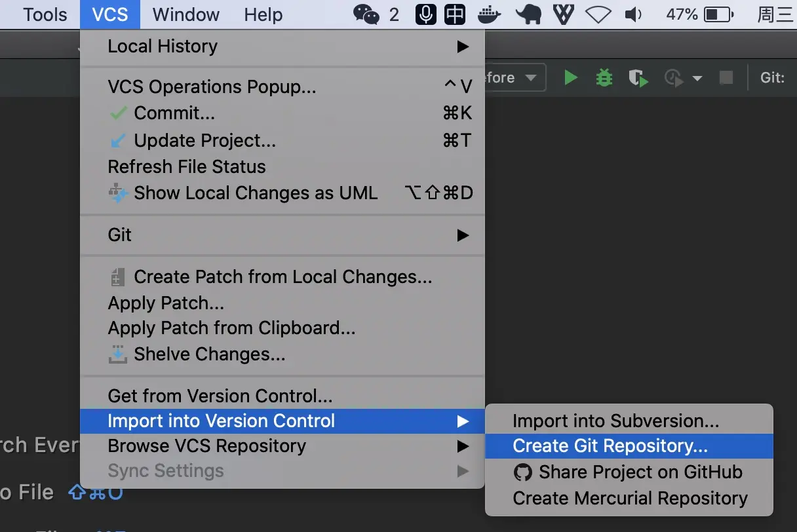Click the battery status icon
The width and height of the screenshot is (797, 532).
(718, 14)
